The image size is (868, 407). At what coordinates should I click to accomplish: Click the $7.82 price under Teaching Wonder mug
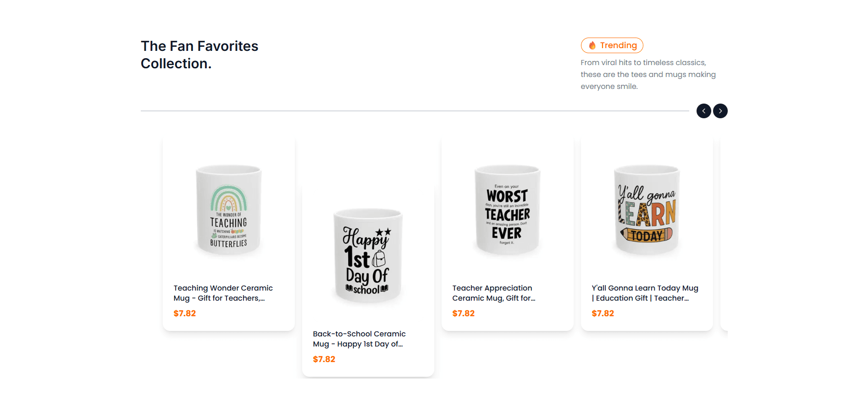[184, 313]
